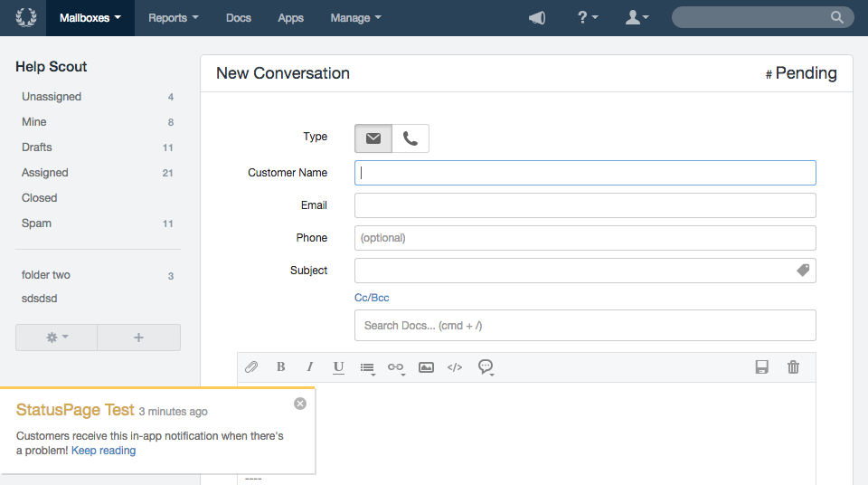This screenshot has height=485, width=868.
Task: Open the announcements megaphone icon
Action: (x=537, y=18)
